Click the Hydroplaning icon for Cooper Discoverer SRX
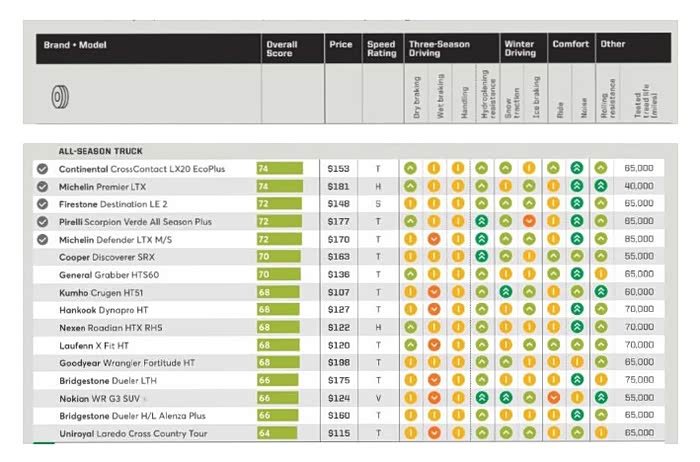 481,256
